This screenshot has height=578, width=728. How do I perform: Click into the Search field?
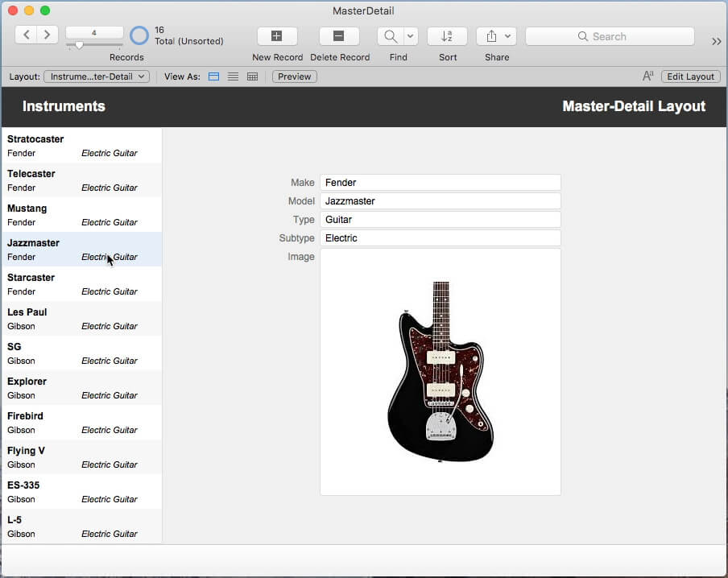pyautogui.click(x=610, y=36)
